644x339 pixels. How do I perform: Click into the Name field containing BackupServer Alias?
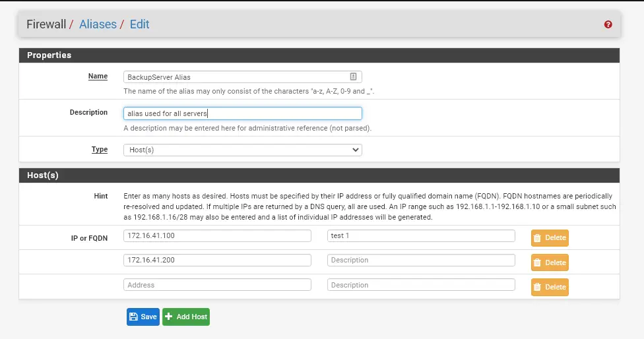[x=242, y=77]
